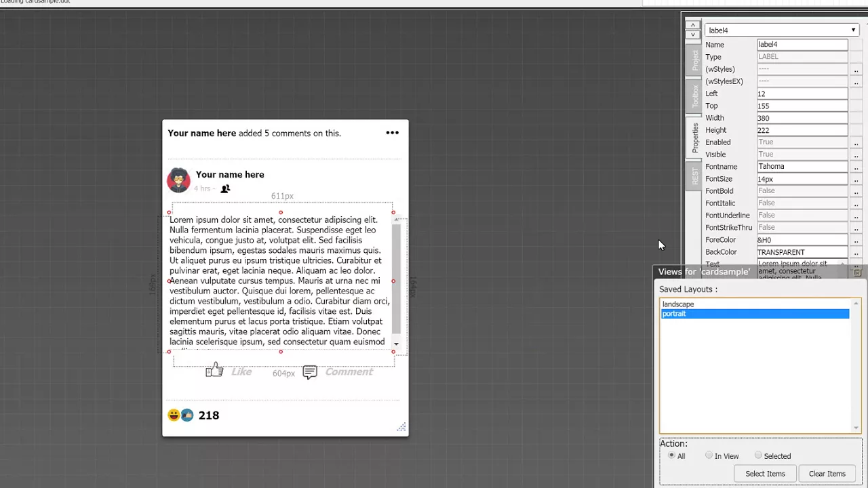Click the up arrow button above side tabs
The width and height of the screenshot is (868, 488).
point(692,25)
